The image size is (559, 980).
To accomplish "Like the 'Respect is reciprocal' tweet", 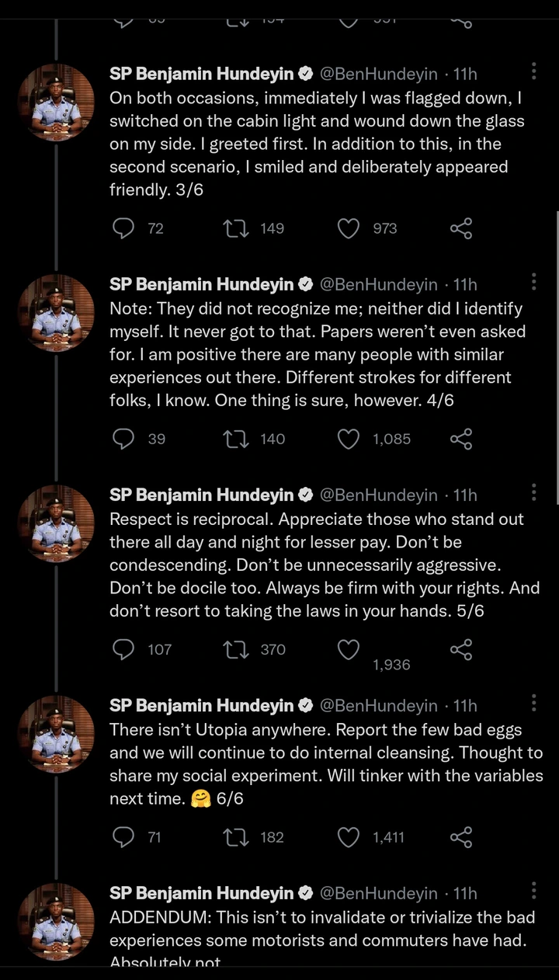I will point(349,649).
